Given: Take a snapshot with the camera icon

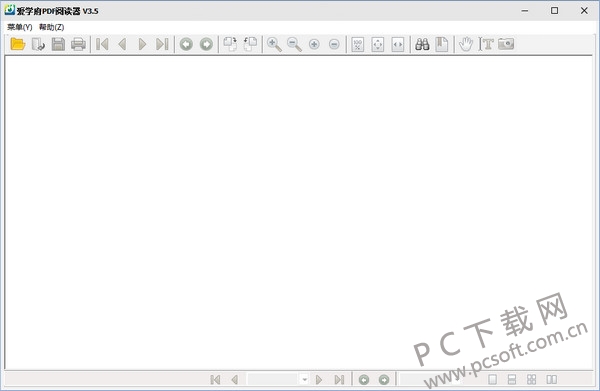Looking at the screenshot, I should 506,44.
